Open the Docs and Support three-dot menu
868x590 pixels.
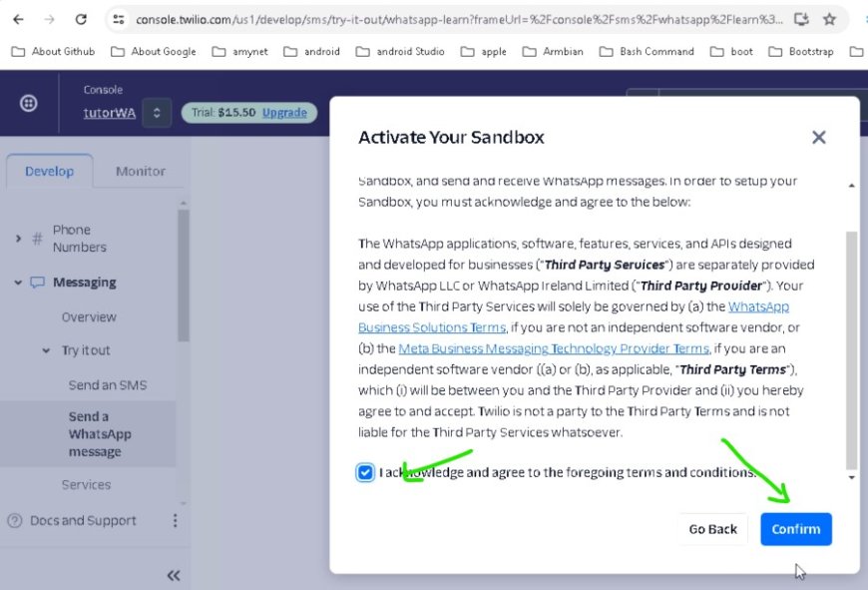click(175, 520)
